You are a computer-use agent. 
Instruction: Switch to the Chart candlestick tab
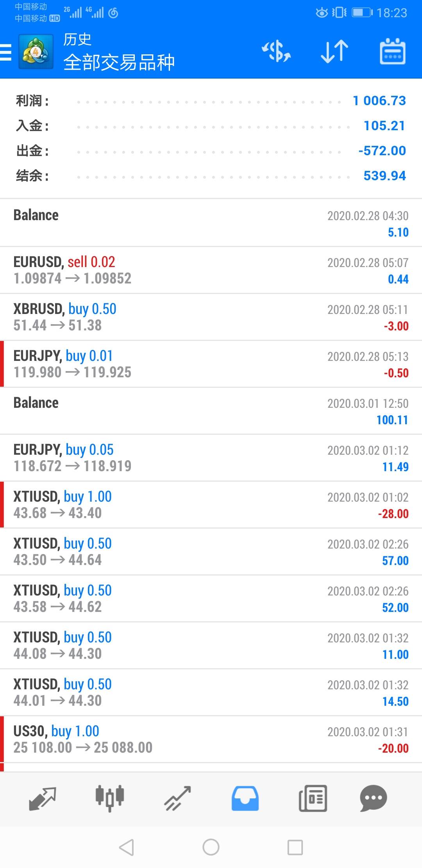click(110, 799)
